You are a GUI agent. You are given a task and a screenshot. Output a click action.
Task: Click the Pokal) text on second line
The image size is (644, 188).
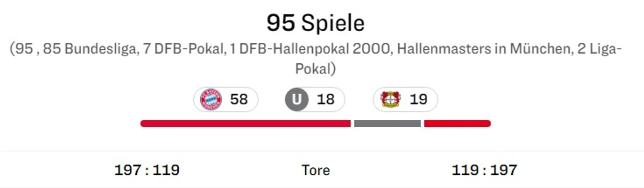[315, 69]
